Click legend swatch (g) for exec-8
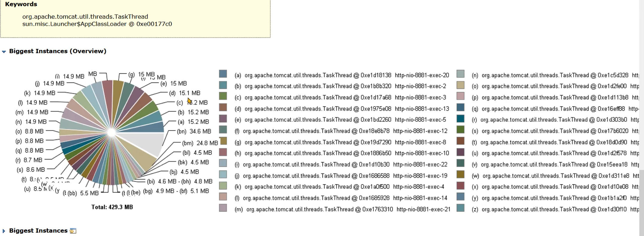 223,141
